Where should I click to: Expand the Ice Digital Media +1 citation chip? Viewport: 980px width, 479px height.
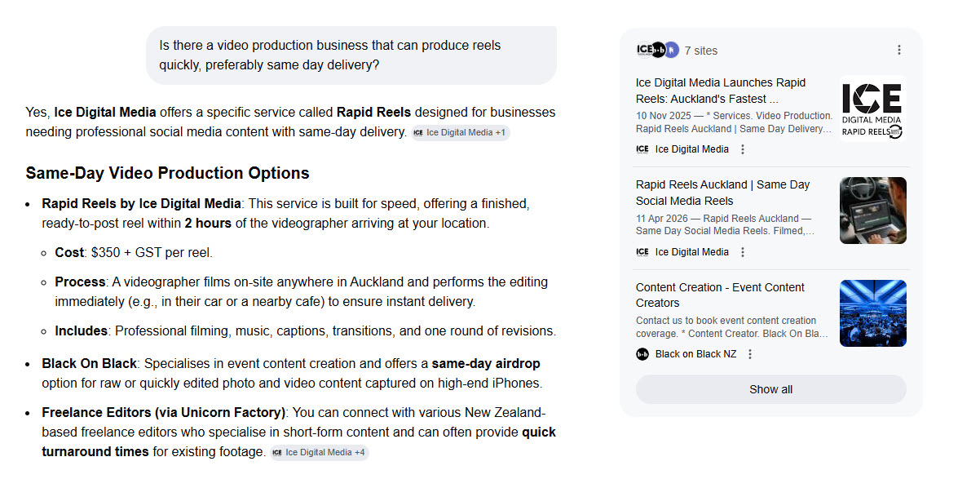[x=461, y=132]
